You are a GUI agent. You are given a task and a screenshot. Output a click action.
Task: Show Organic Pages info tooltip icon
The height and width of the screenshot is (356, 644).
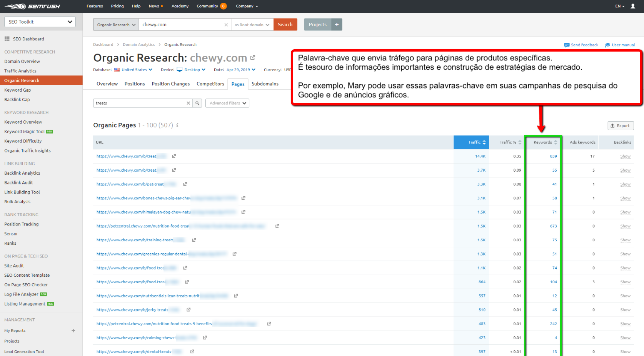pos(177,125)
